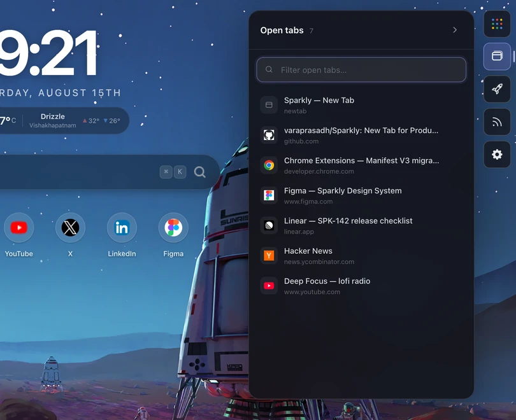Screen dimensions: 516x420
Task: Switch to Hacker News tab
Action: [x=361, y=256]
